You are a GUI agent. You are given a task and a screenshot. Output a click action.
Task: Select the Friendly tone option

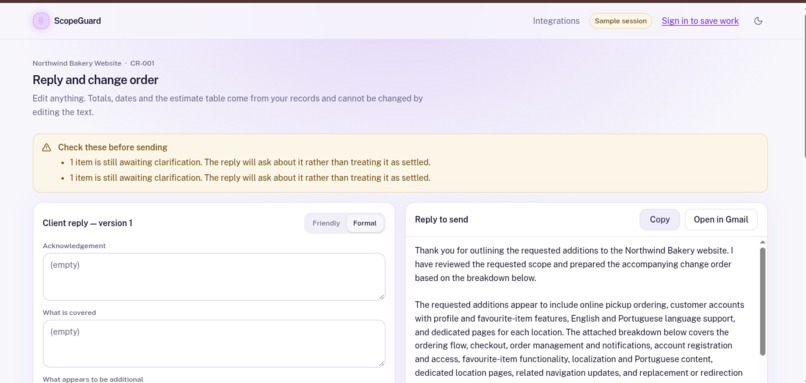coord(326,223)
